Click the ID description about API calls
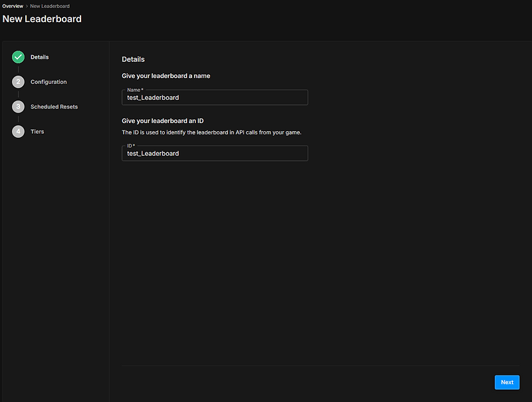The width and height of the screenshot is (532, 402). click(x=211, y=132)
